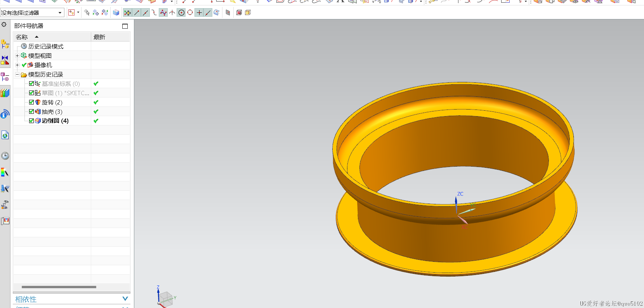Select the 草图 (1) sketch feature
The height and width of the screenshot is (308, 644).
65,93
